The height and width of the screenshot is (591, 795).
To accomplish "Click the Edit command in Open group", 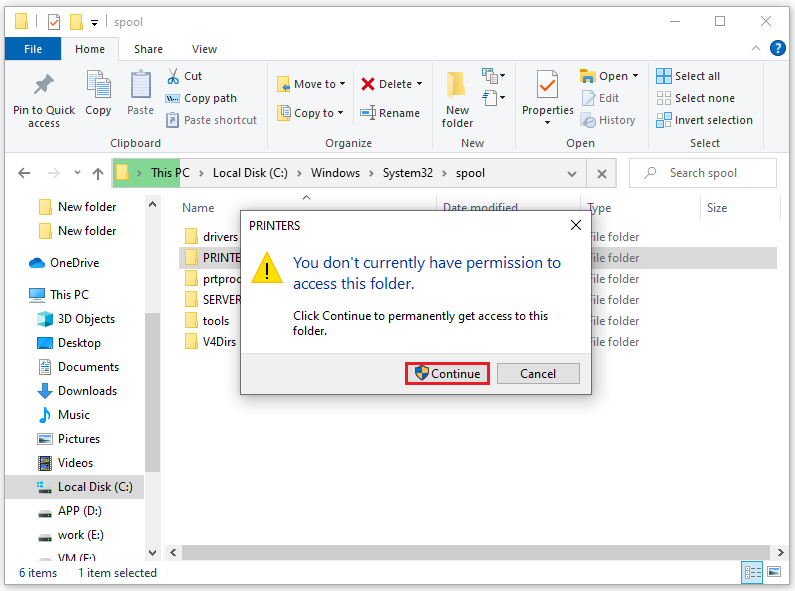I will [600, 98].
